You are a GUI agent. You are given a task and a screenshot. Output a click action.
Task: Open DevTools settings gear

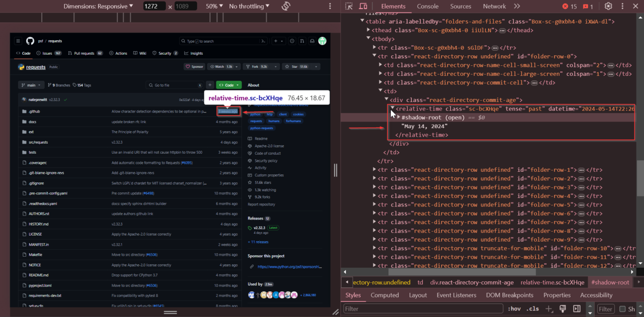(x=608, y=6)
